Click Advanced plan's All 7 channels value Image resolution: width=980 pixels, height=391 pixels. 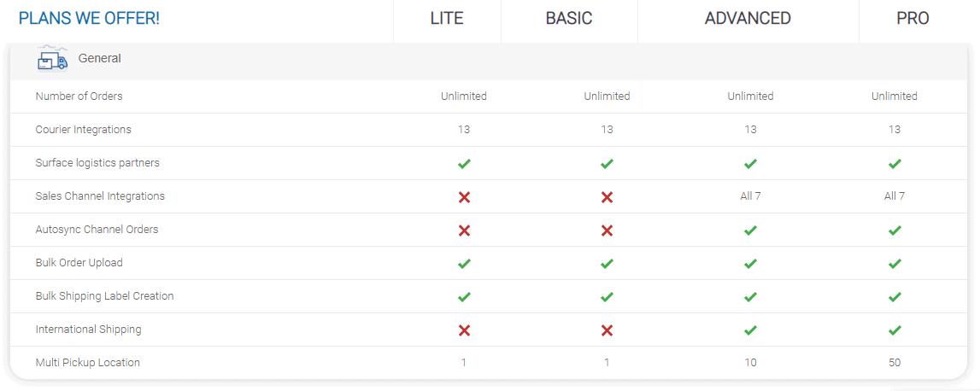coord(750,196)
